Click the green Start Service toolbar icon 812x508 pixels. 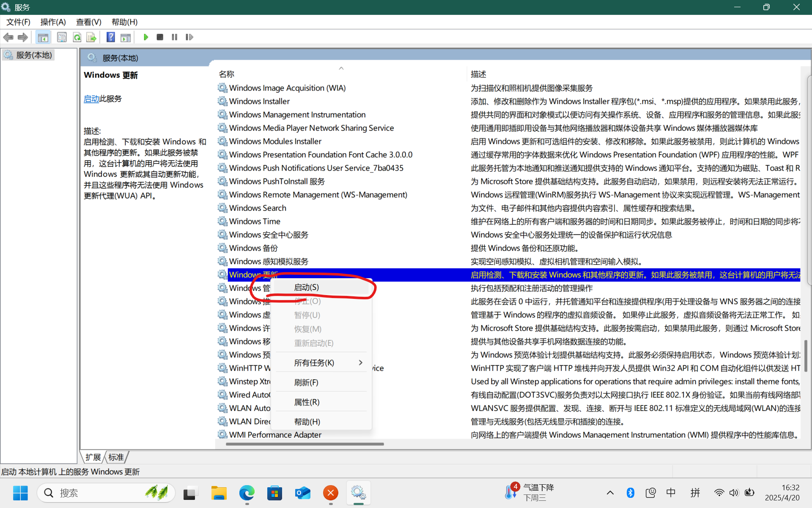(x=145, y=37)
